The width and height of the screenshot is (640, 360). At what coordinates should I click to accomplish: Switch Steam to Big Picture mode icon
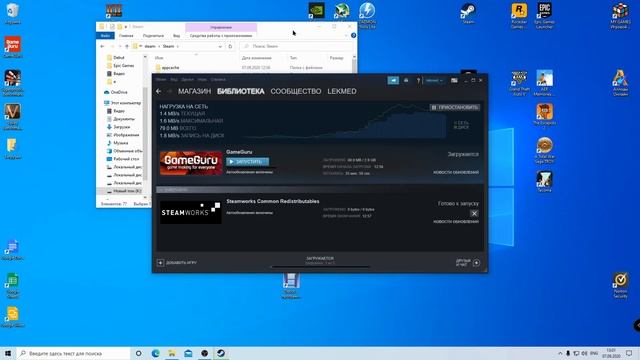pyautogui.click(x=454, y=80)
